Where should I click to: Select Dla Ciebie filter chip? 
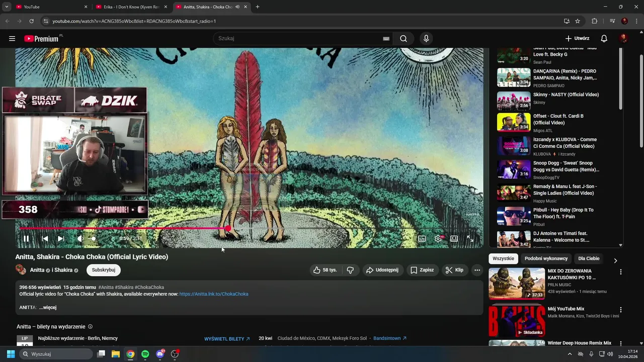pos(589,258)
